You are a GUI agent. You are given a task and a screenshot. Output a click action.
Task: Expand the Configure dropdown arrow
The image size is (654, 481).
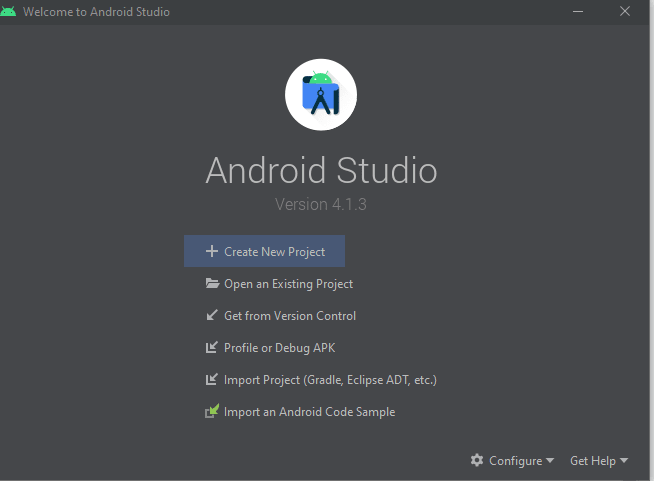pyautogui.click(x=550, y=460)
